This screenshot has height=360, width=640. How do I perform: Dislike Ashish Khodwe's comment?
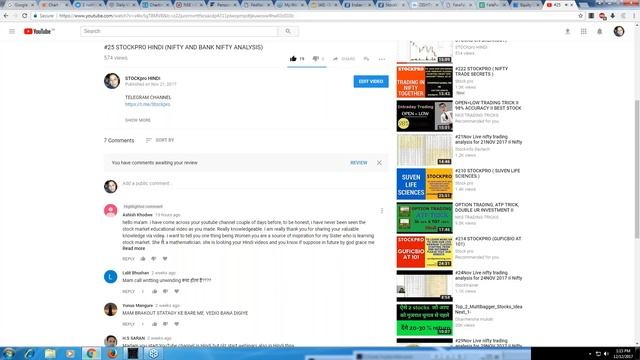click(154, 259)
